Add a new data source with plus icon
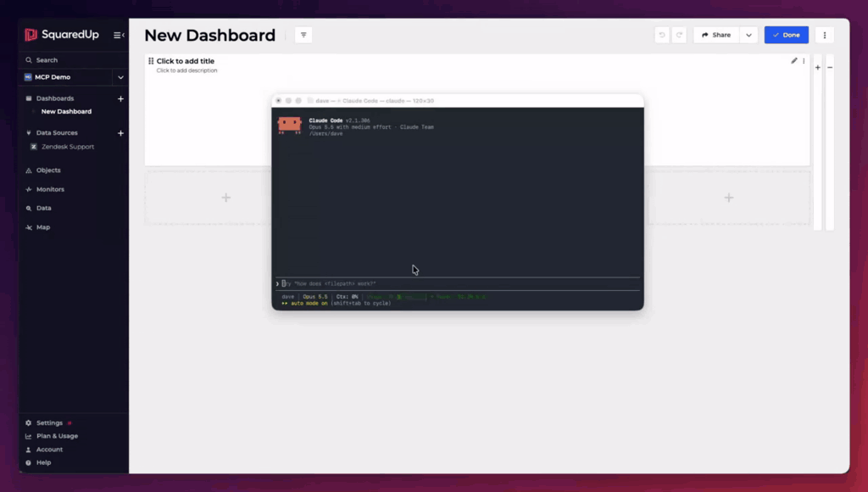Screen dimensions: 868x492 click(120, 133)
